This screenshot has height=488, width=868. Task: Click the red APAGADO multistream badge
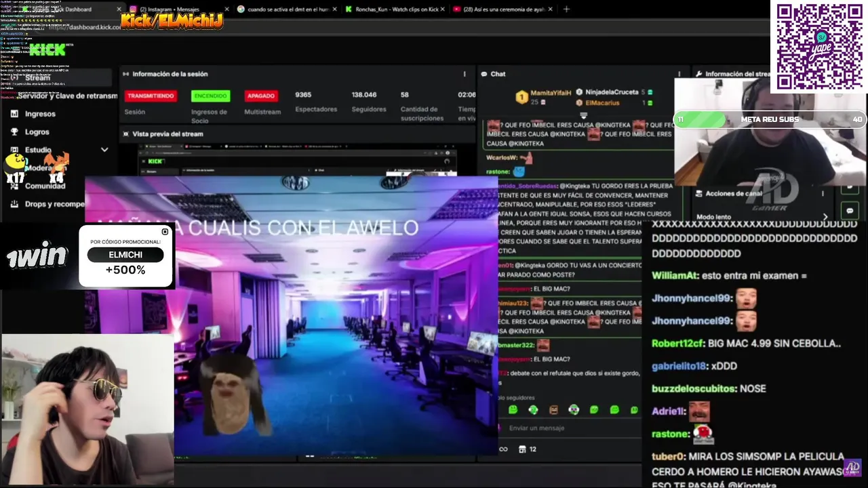(261, 96)
